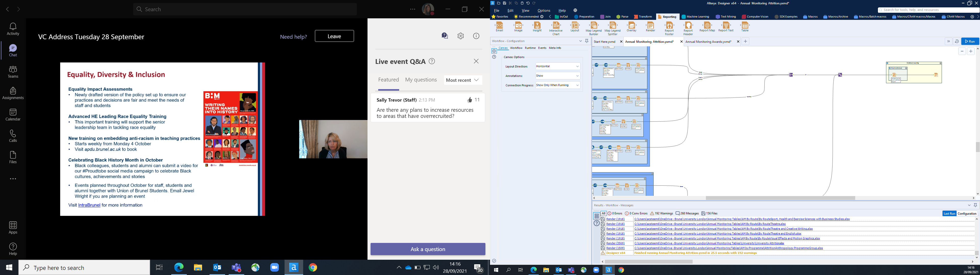The width and height of the screenshot is (980, 275).
Task: Click Leave to exit the live event
Action: 334,36
